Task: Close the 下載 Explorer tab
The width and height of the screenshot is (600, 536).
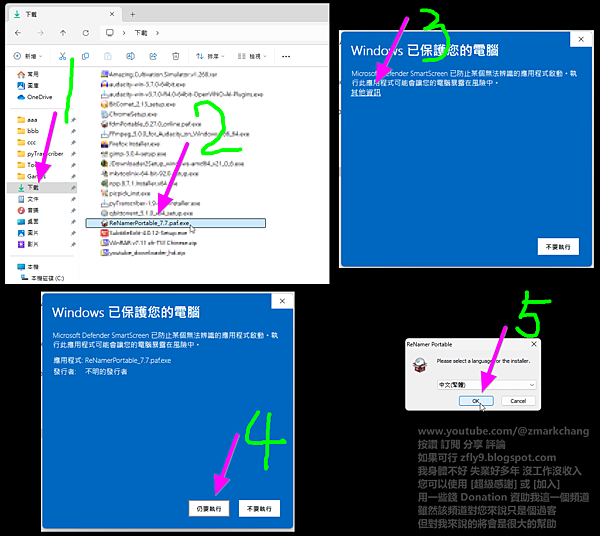Action: click(x=112, y=14)
